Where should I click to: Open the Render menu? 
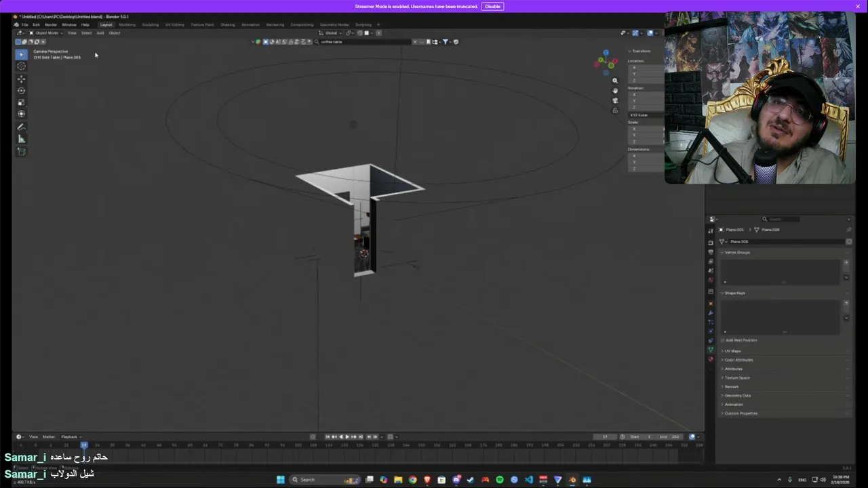pyautogui.click(x=51, y=24)
